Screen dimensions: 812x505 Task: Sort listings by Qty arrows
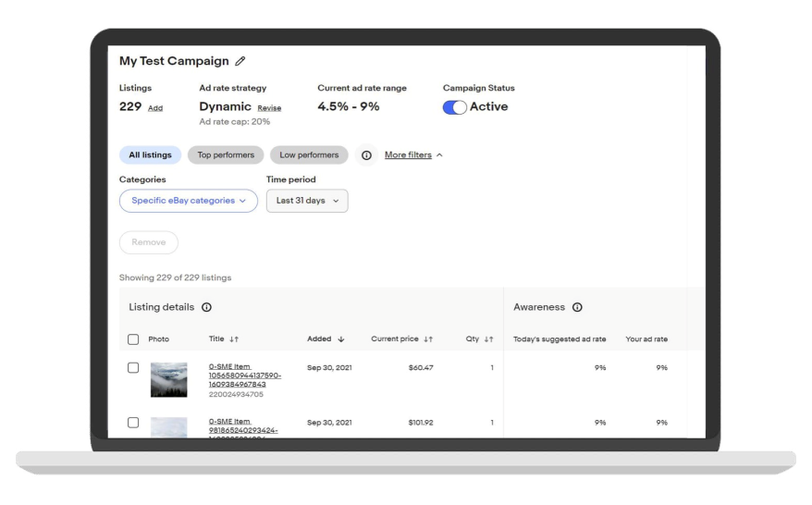tap(488, 339)
